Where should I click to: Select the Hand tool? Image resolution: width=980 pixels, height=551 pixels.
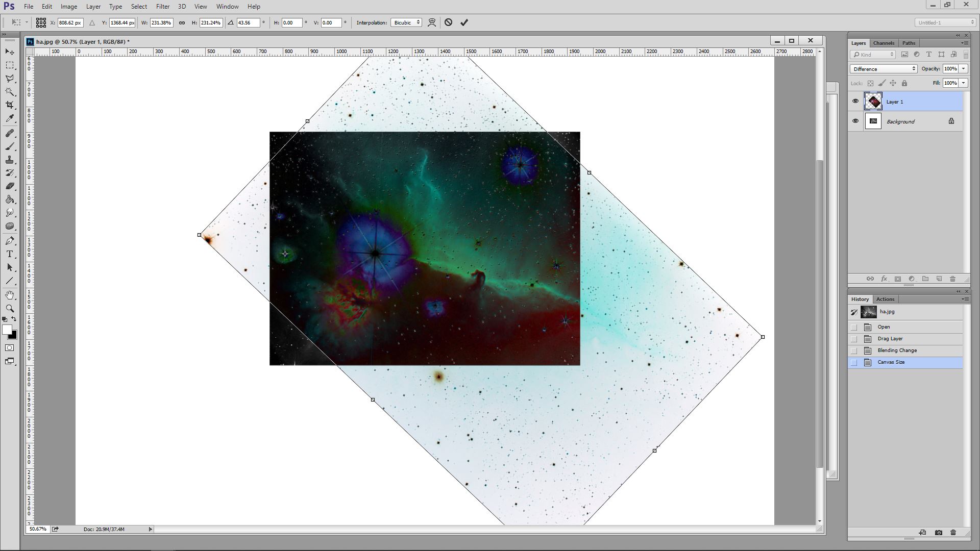[10, 295]
